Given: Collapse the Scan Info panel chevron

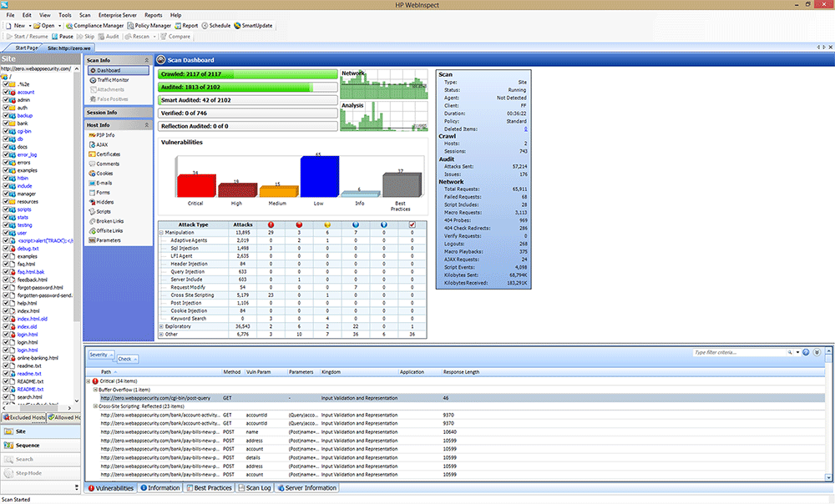Looking at the screenshot, I should 146,61.
